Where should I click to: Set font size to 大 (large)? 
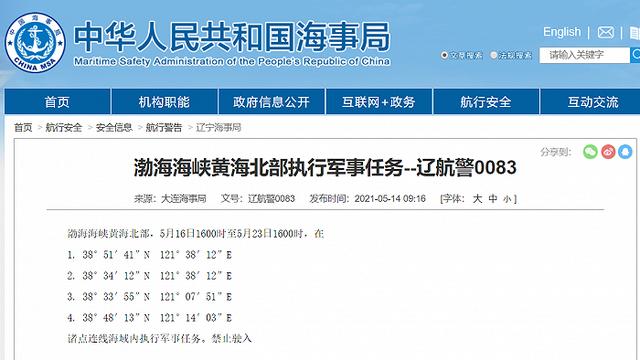click(477, 199)
